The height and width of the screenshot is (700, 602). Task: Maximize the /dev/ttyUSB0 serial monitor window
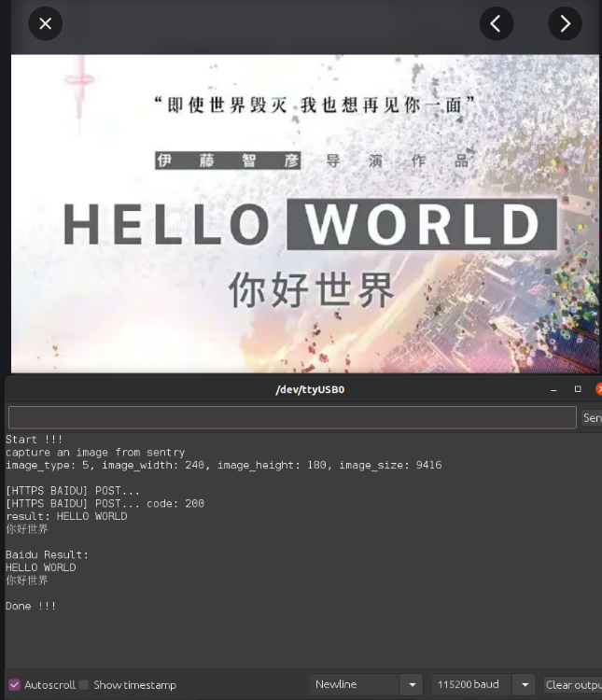[x=578, y=389]
